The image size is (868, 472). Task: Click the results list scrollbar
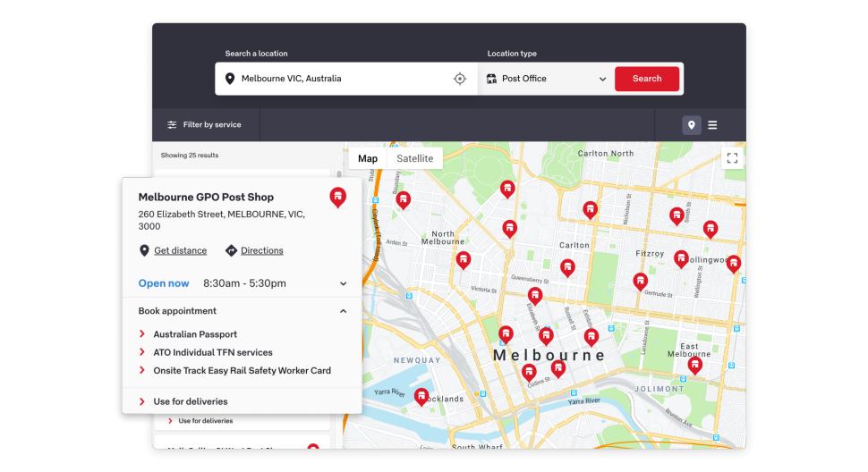(339, 174)
